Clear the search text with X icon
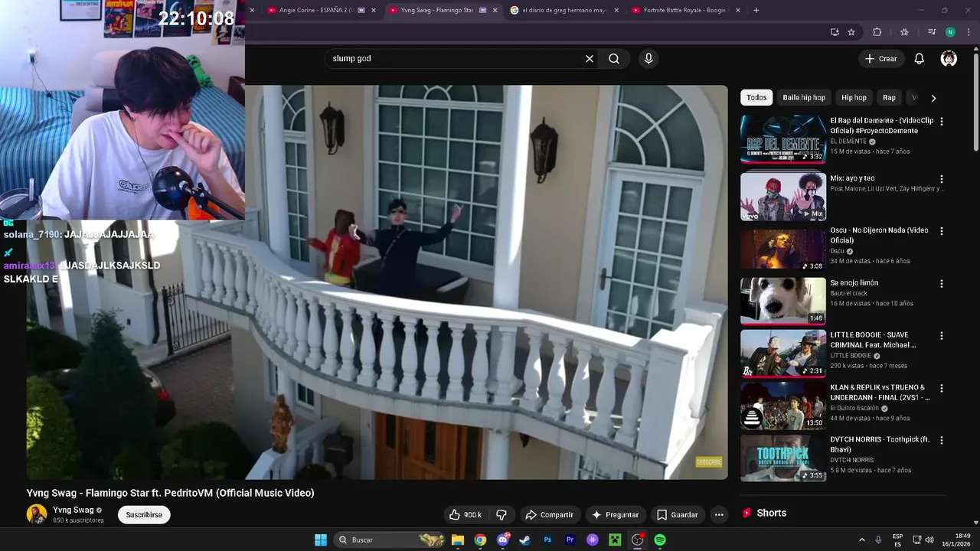The height and width of the screenshot is (551, 980). [590, 59]
